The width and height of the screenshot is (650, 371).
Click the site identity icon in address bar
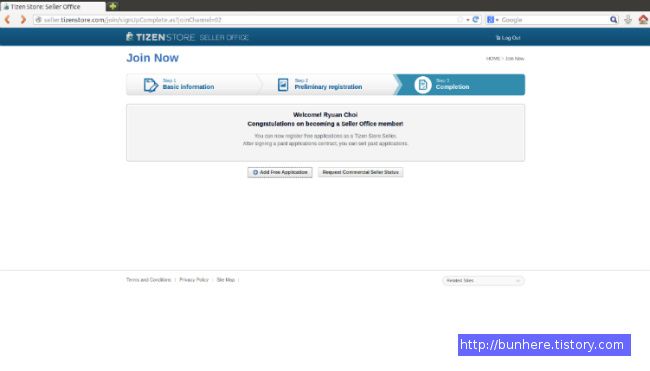pyautogui.click(x=38, y=19)
